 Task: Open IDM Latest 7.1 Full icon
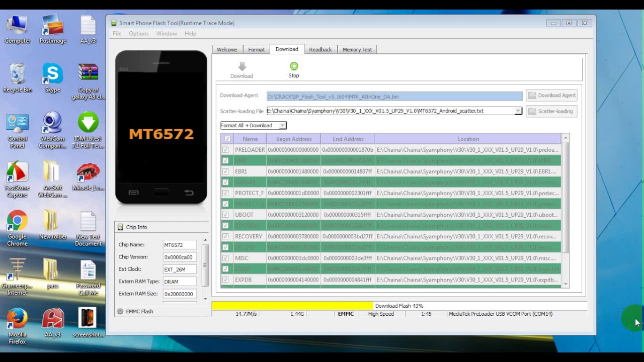(x=88, y=131)
